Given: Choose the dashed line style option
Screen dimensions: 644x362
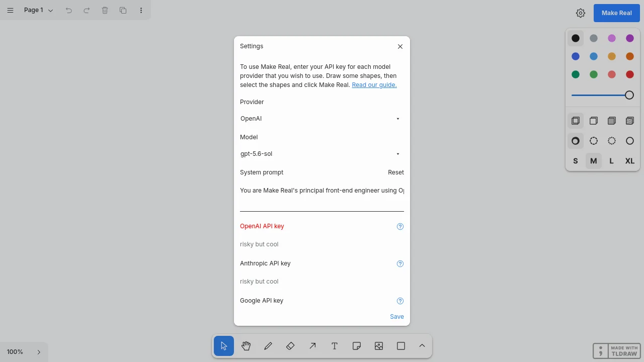Looking at the screenshot, I should (x=594, y=141).
